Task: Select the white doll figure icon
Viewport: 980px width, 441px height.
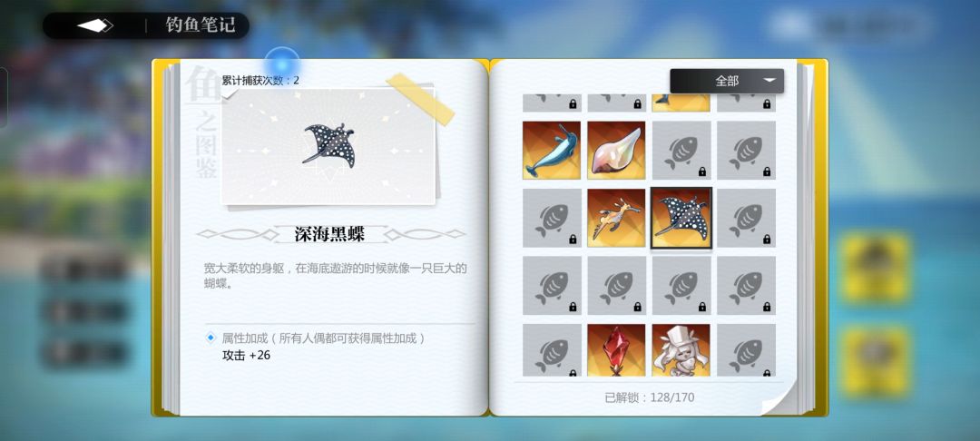Action: coord(681,349)
